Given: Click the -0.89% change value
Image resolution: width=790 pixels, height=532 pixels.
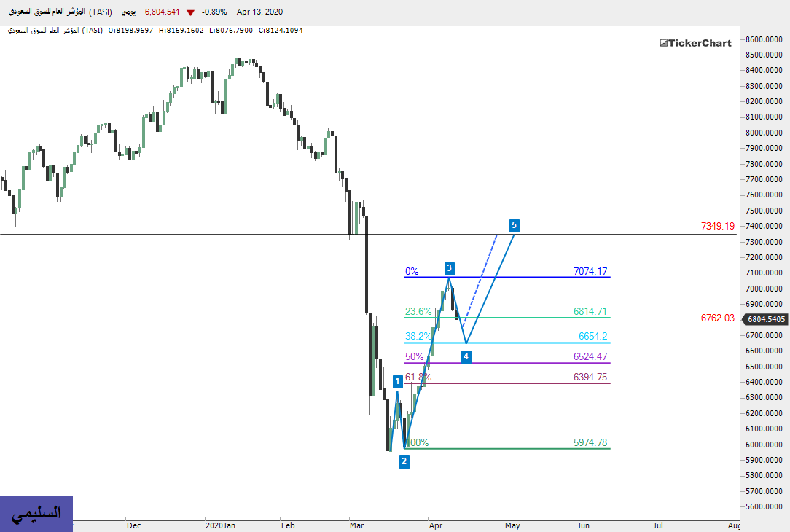Looking at the screenshot, I should pos(214,12).
